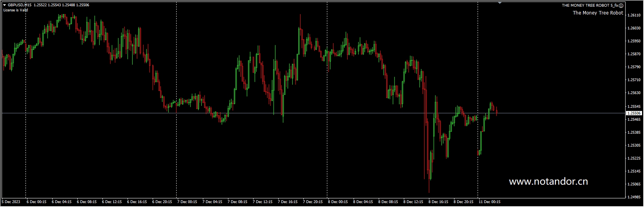Click the gray chart shift triangle marker
Image resolution: width=644 pixels, height=207 pixels.
pyautogui.click(x=500, y=2)
